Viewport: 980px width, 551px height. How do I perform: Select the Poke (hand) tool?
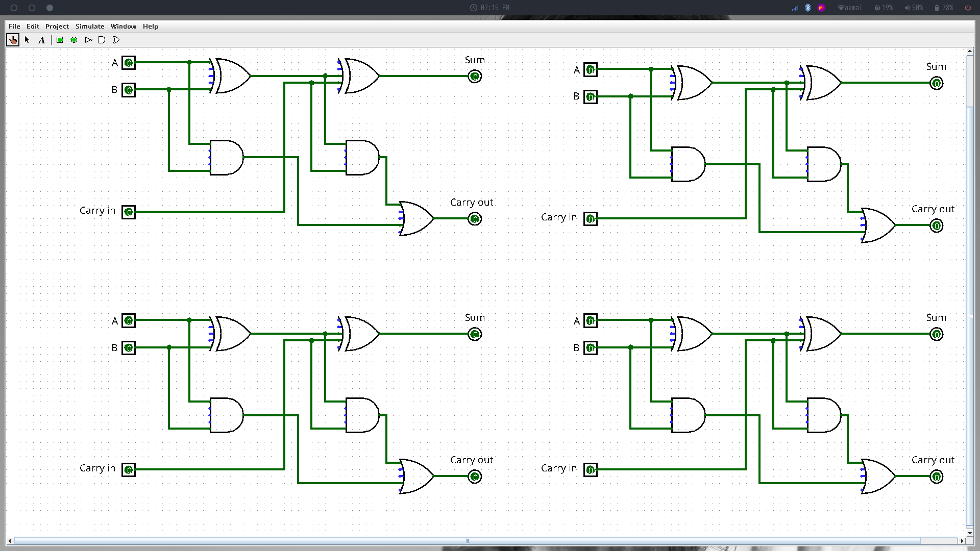13,40
